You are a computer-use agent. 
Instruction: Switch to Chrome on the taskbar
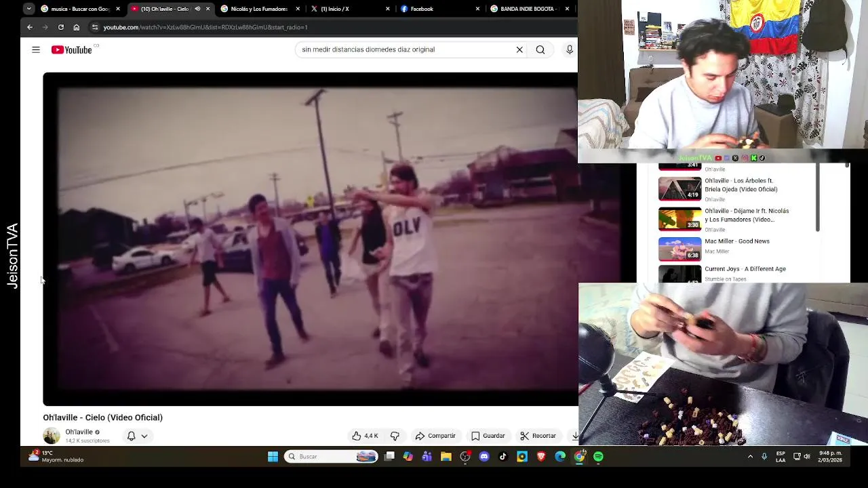pos(579,457)
